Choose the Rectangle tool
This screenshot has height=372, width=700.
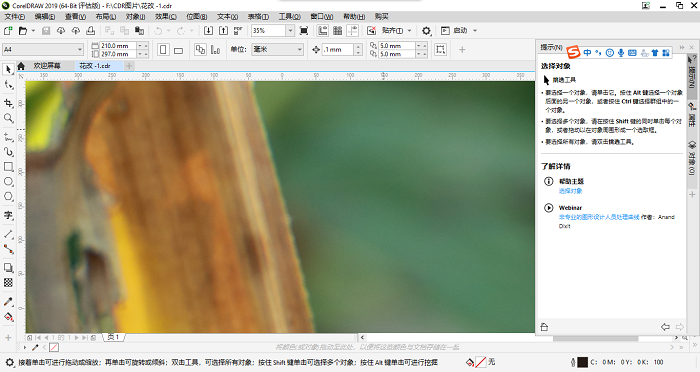pos(8,167)
